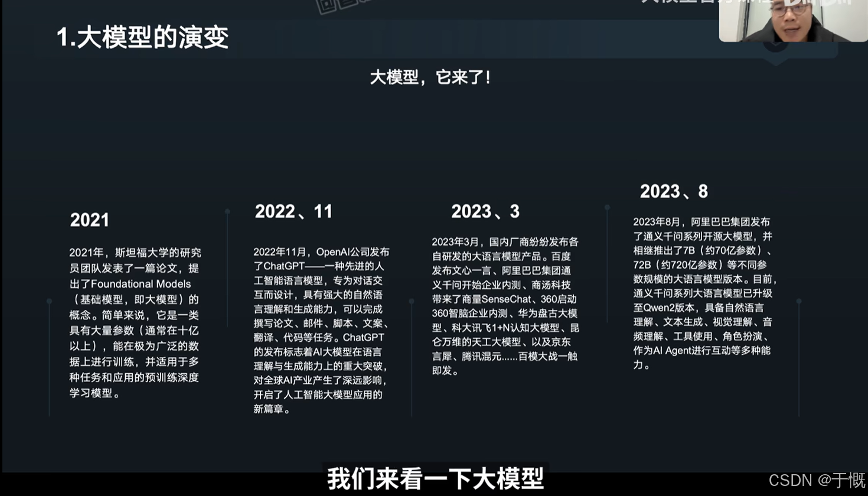Click the "2021" timeline year heading

tap(90, 220)
